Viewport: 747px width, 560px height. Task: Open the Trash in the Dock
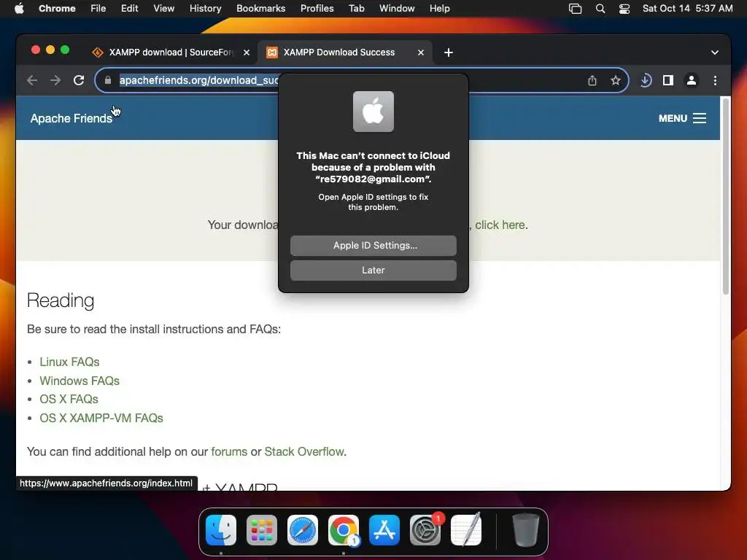[x=525, y=530]
